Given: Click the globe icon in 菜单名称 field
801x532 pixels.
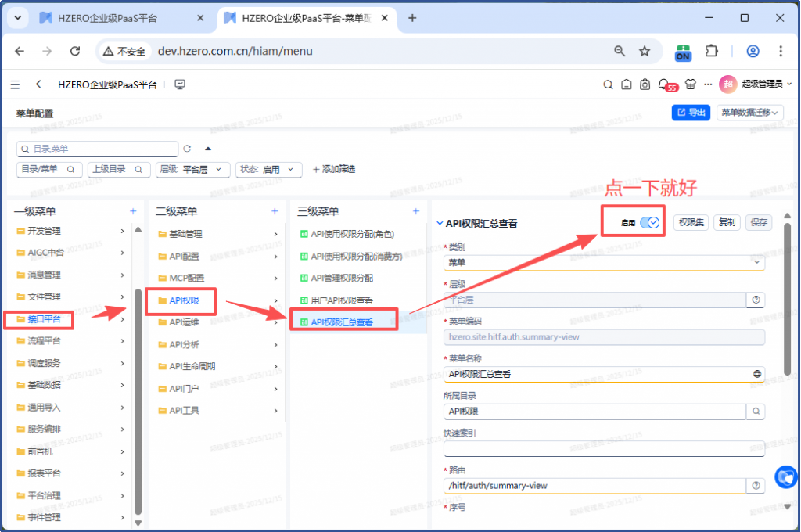Looking at the screenshot, I should click(756, 374).
